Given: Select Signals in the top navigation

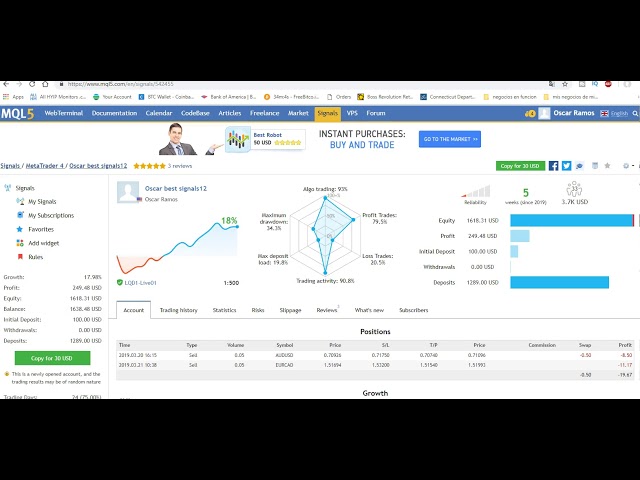Looking at the screenshot, I should point(327,113).
